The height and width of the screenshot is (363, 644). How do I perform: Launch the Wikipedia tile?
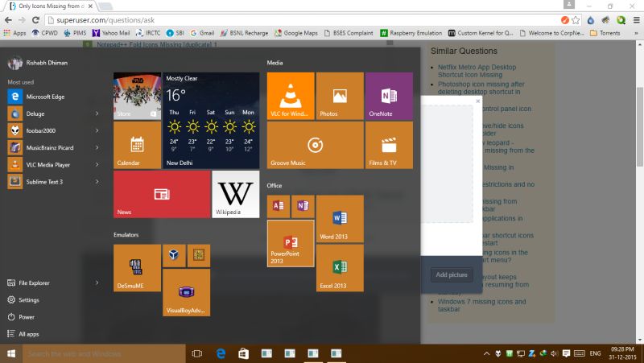(x=236, y=194)
